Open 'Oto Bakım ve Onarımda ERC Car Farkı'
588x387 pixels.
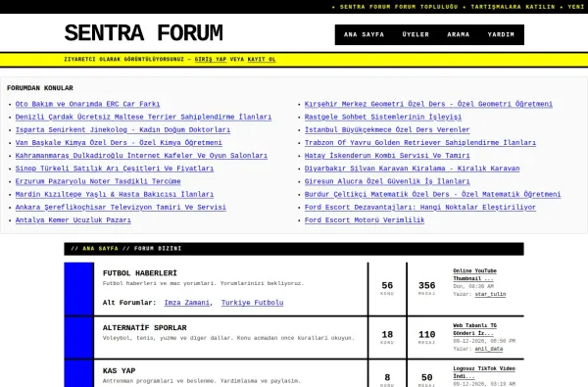[87, 104]
